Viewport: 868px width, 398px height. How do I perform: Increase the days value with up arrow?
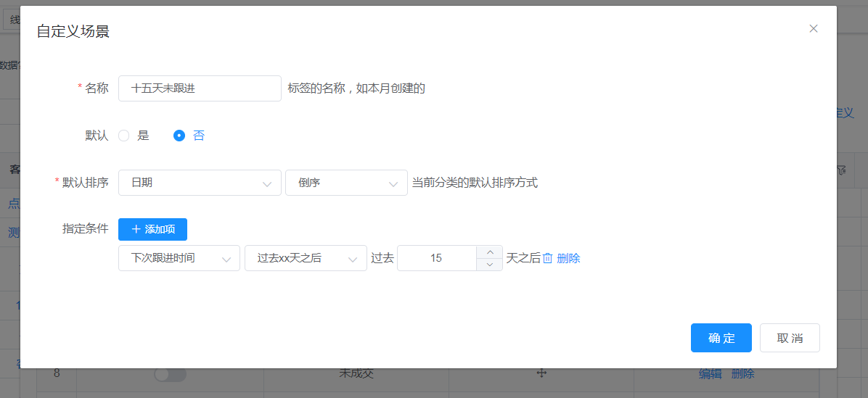490,252
